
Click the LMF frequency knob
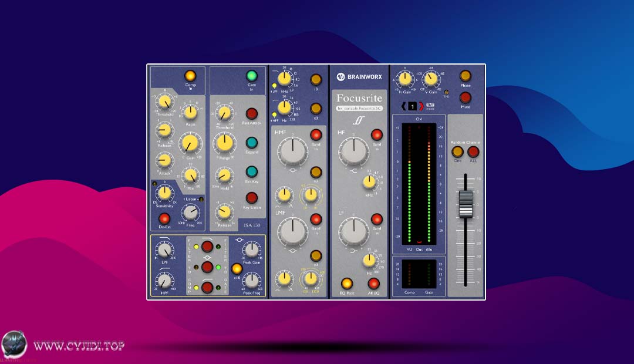click(311, 278)
